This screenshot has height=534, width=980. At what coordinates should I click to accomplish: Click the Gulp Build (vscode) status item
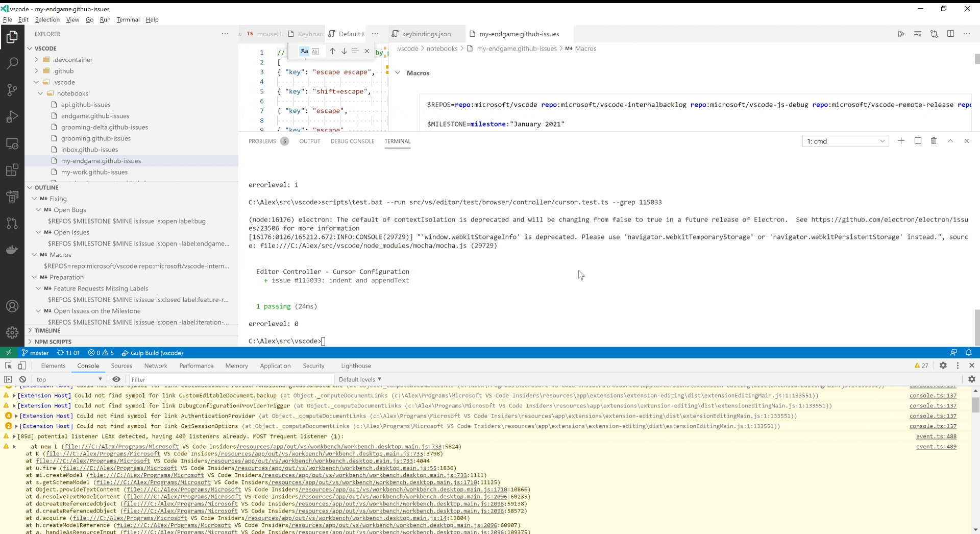(152, 353)
